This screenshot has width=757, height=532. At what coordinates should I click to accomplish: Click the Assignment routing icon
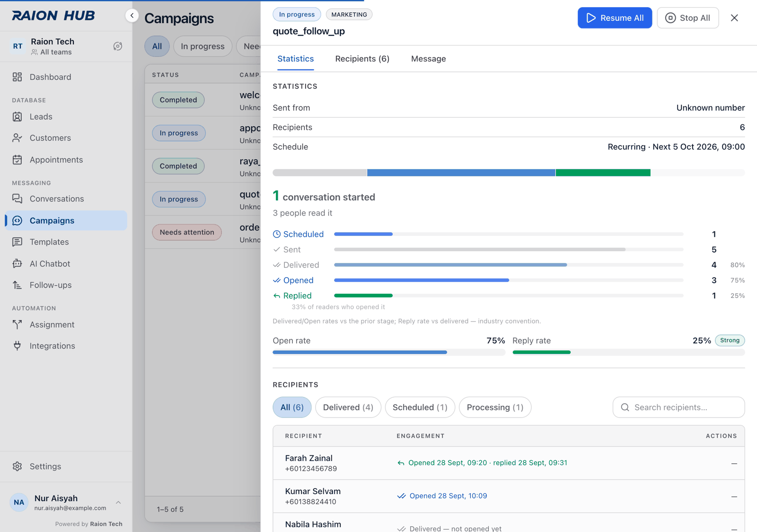(x=18, y=324)
